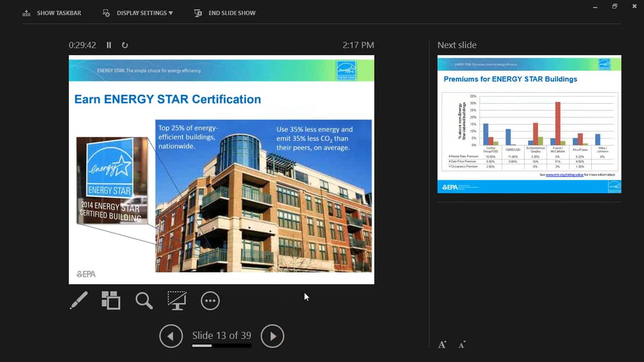Go to the previous slide arrow
Screen dimensions: 644x362
click(x=171, y=336)
